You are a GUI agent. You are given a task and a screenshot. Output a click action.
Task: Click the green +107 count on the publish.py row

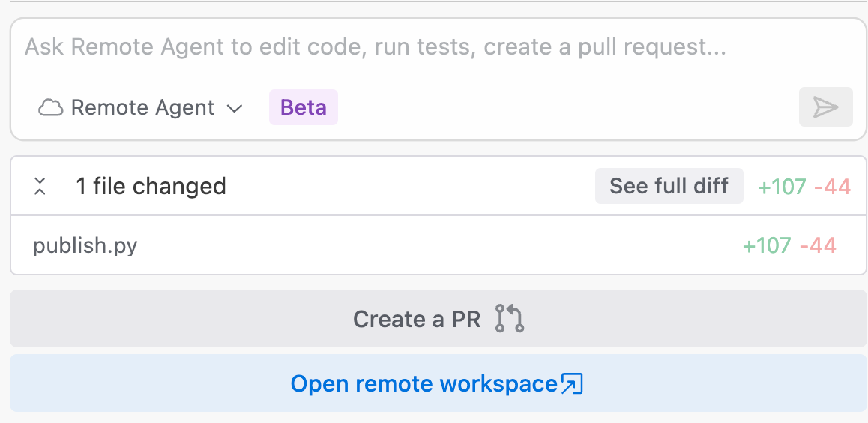pyautogui.click(x=767, y=245)
